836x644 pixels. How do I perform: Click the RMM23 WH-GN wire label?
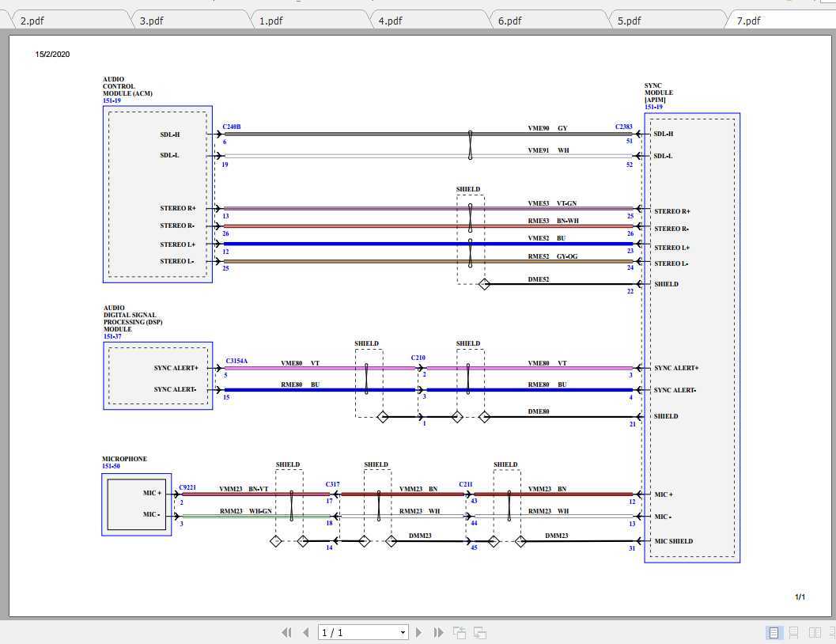coord(246,511)
